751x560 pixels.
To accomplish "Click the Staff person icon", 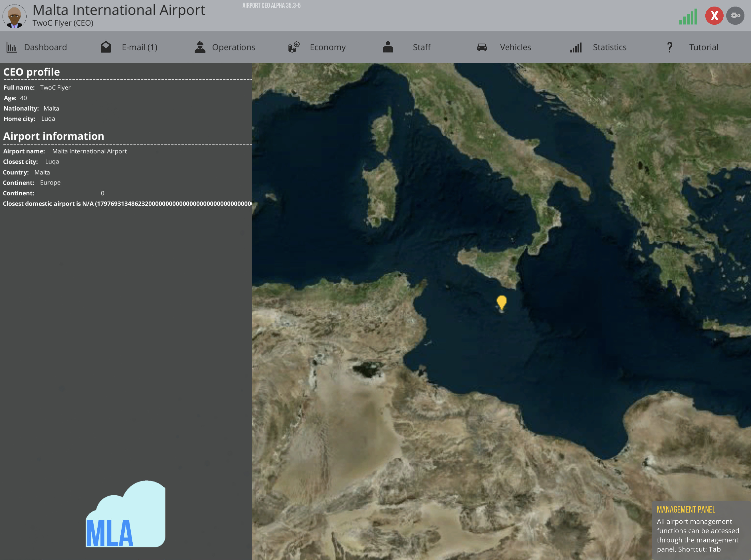I will pyautogui.click(x=388, y=47).
